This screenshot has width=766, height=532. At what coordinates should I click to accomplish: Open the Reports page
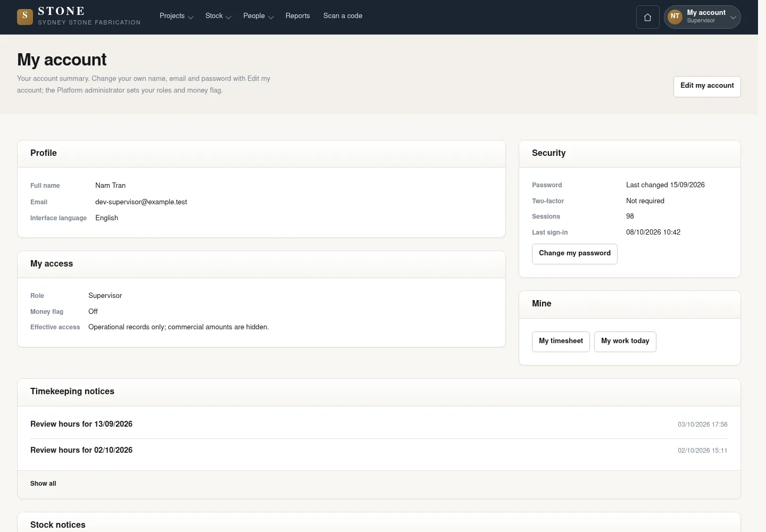[x=297, y=16]
